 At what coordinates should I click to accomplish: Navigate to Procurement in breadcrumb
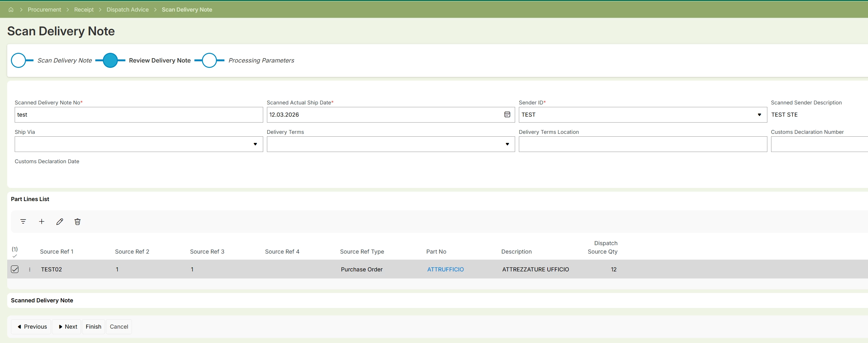click(x=44, y=10)
